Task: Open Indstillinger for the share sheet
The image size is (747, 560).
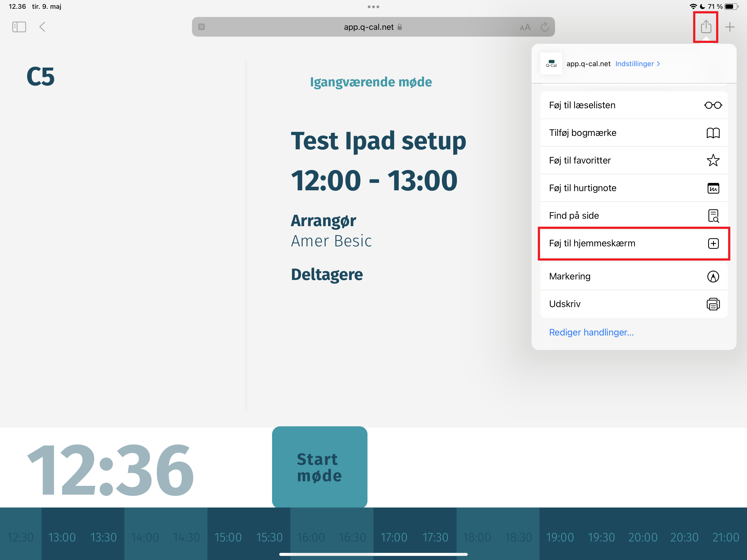Action: [x=638, y=64]
